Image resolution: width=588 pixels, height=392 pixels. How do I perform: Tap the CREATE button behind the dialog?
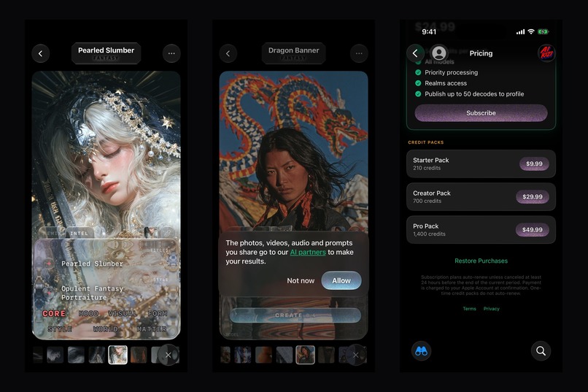pos(295,315)
